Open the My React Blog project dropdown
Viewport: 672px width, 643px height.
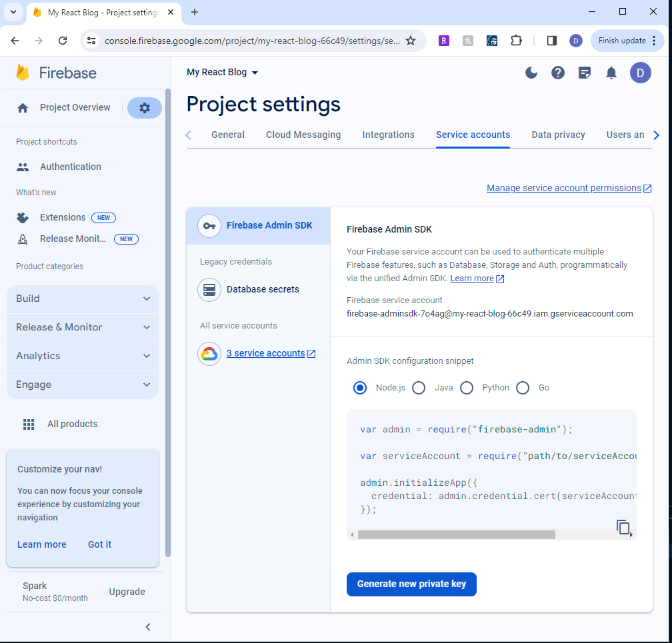point(223,73)
